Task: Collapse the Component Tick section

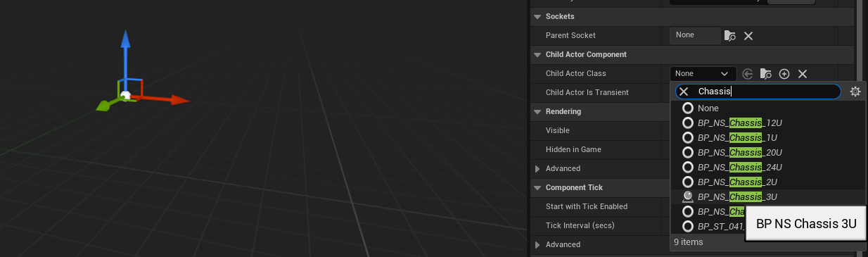Action: coord(537,187)
